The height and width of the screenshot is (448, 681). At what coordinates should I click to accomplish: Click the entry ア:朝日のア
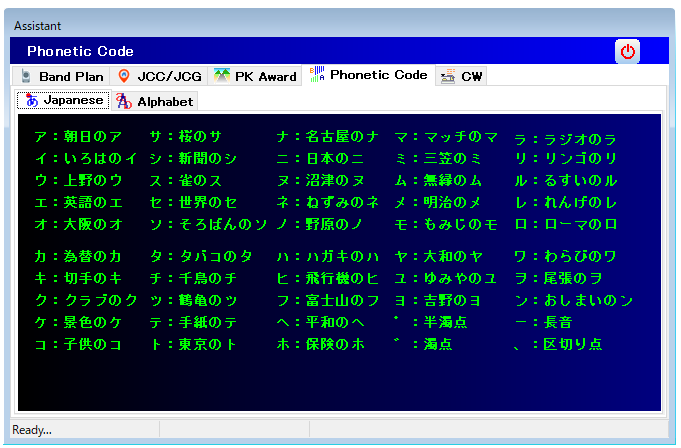78,137
